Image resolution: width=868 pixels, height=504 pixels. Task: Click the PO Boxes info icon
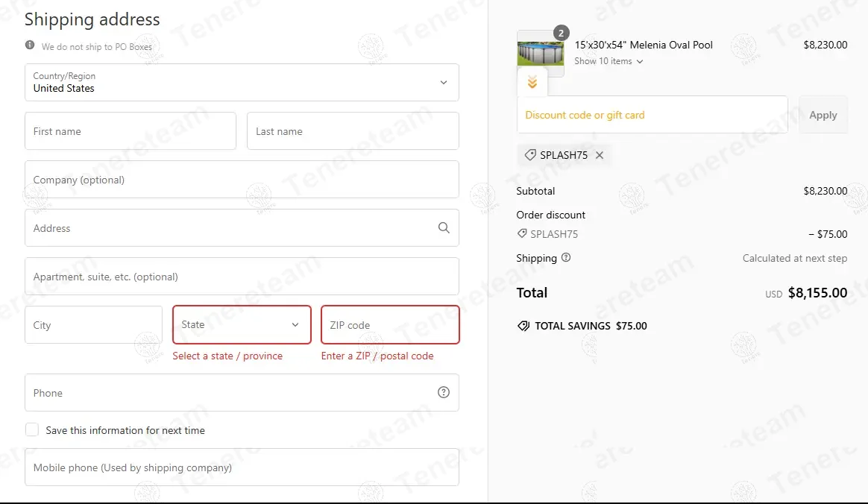[30, 45]
